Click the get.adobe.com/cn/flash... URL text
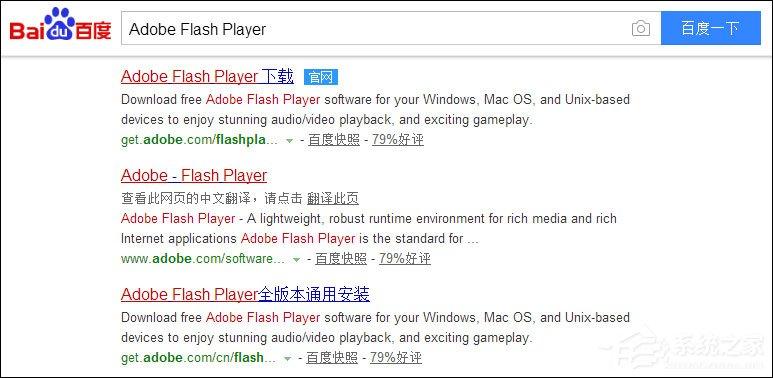 [198, 358]
